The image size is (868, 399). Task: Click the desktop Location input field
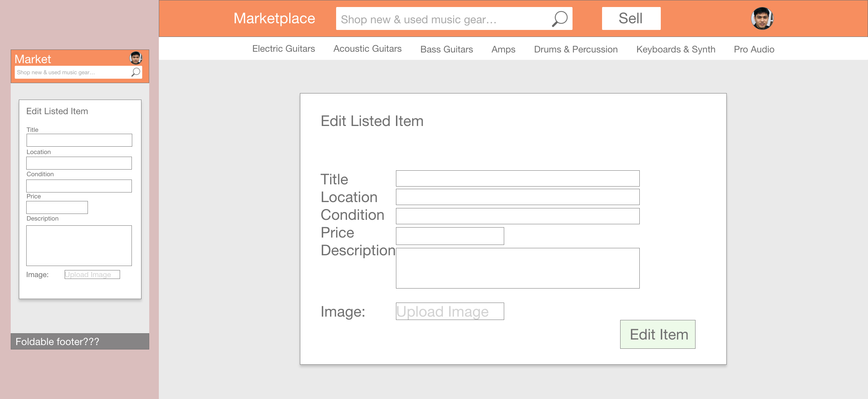coord(517,197)
